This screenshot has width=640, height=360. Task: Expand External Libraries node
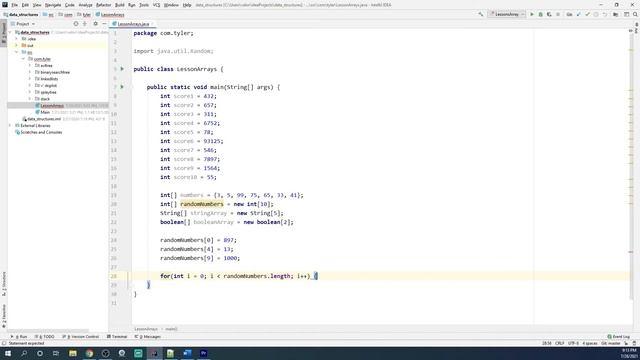click(x=11, y=126)
